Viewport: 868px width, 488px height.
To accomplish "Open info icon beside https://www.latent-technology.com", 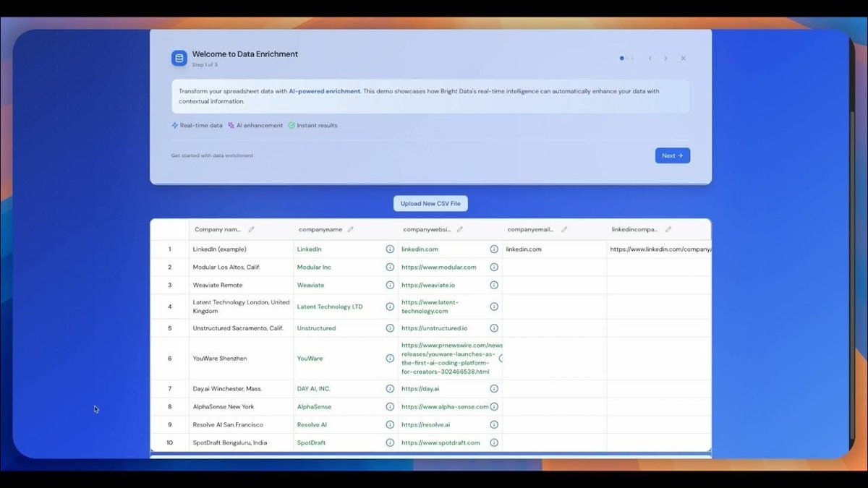I will pos(494,307).
